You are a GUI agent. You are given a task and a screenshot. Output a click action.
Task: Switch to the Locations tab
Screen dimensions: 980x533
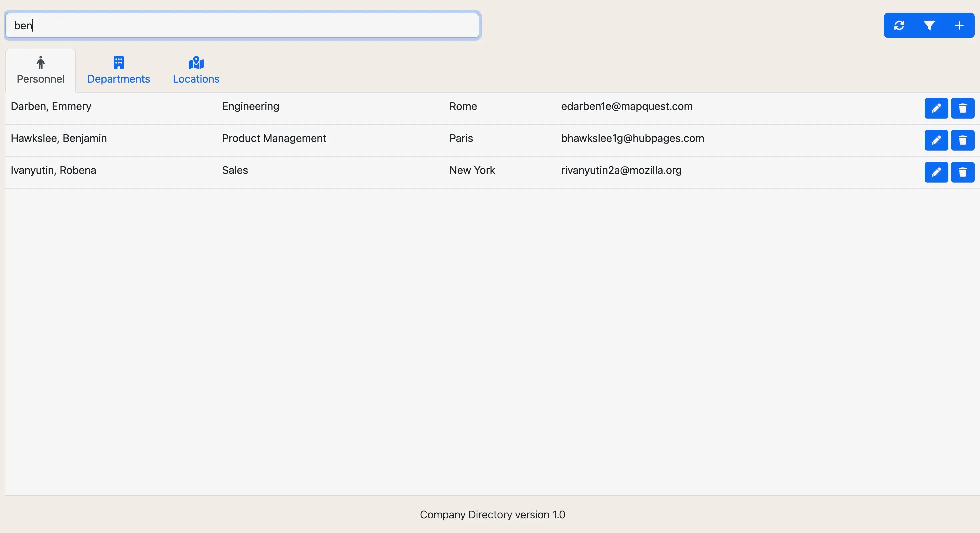[x=196, y=71]
